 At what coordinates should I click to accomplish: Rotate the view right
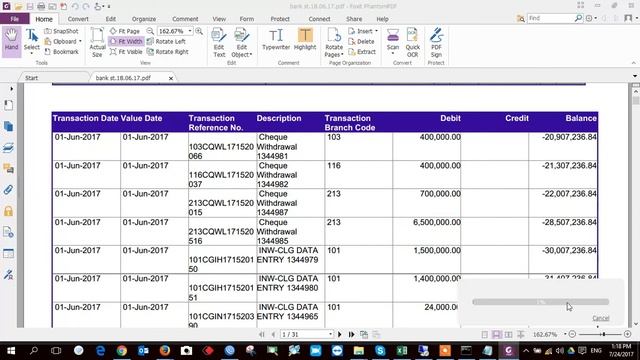(168, 52)
